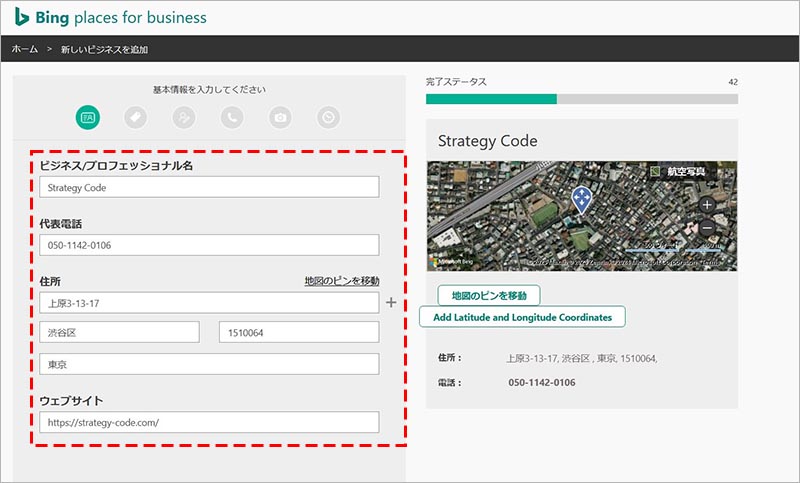Viewport: 800px width, 483px height.
Task: Click the basic info step icon
Action: click(x=88, y=118)
